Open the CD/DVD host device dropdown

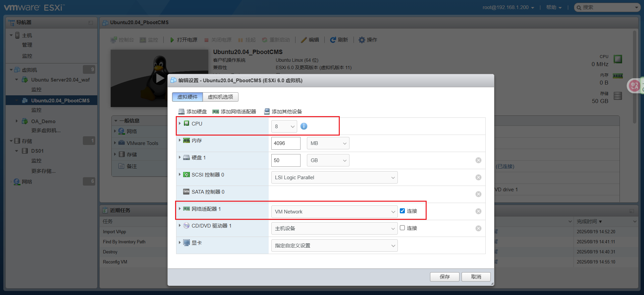tap(334, 229)
